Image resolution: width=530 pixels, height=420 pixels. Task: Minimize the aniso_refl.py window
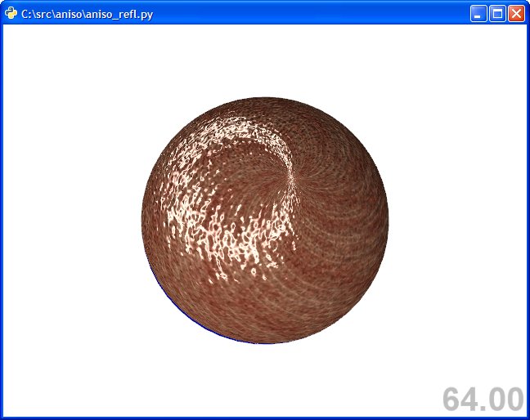[x=478, y=14]
